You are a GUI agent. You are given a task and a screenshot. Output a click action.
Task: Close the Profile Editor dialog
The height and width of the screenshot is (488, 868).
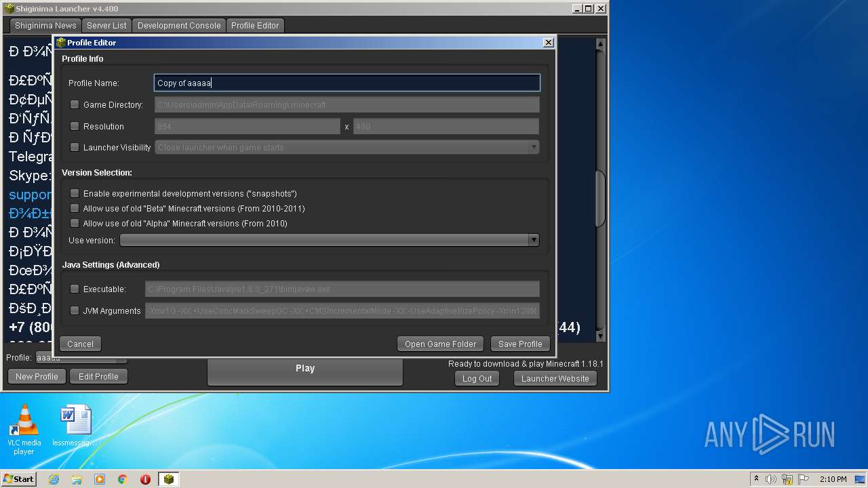pyautogui.click(x=548, y=42)
